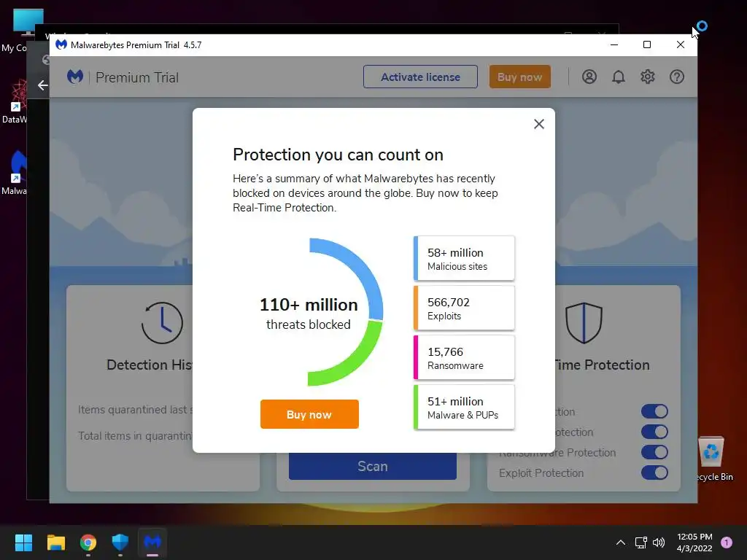Maximize the Malwarebytes window

647,44
